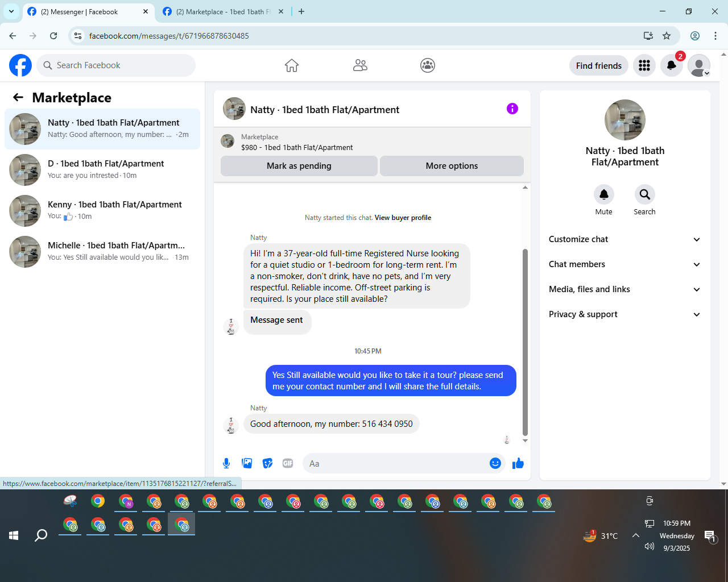728x582 pixels.
Task: Show hidden system tray icons
Action: click(636, 535)
